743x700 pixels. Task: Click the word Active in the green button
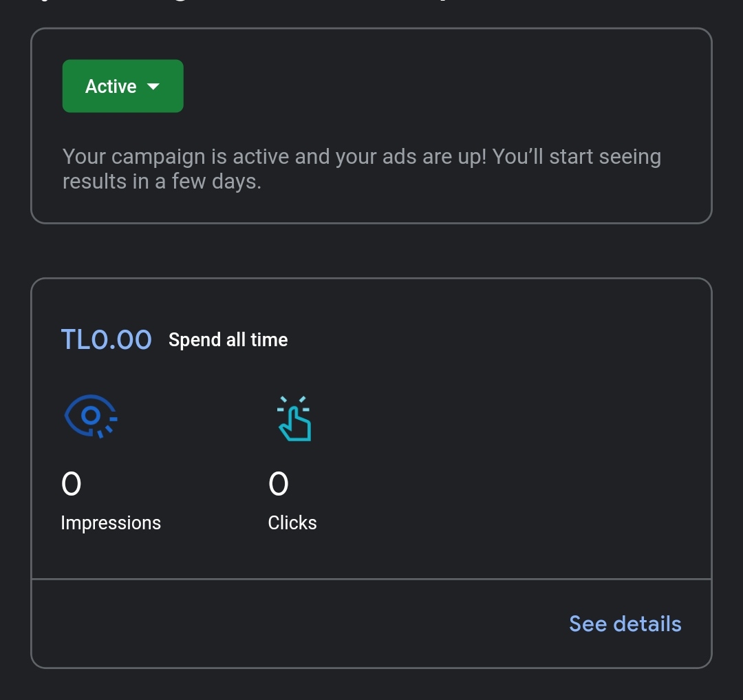click(x=111, y=86)
